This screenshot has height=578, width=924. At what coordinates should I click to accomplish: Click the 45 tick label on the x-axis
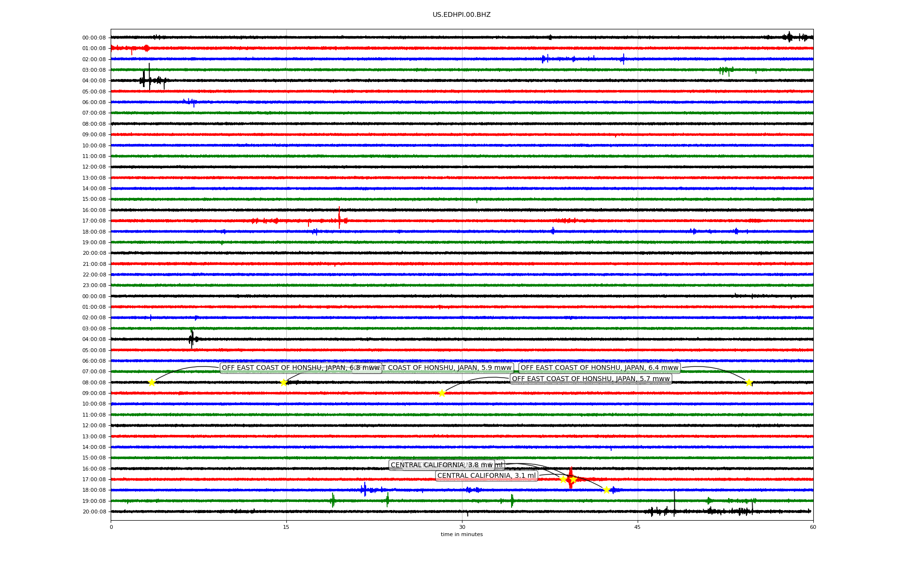pyautogui.click(x=638, y=527)
